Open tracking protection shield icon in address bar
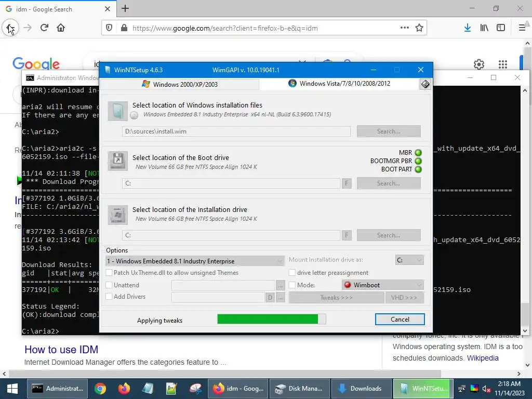 point(109,28)
